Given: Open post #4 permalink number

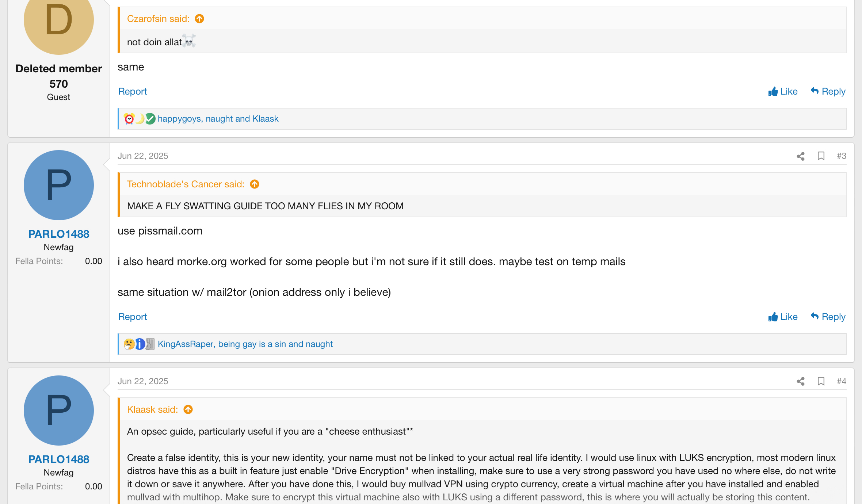Looking at the screenshot, I should pyautogui.click(x=842, y=381).
